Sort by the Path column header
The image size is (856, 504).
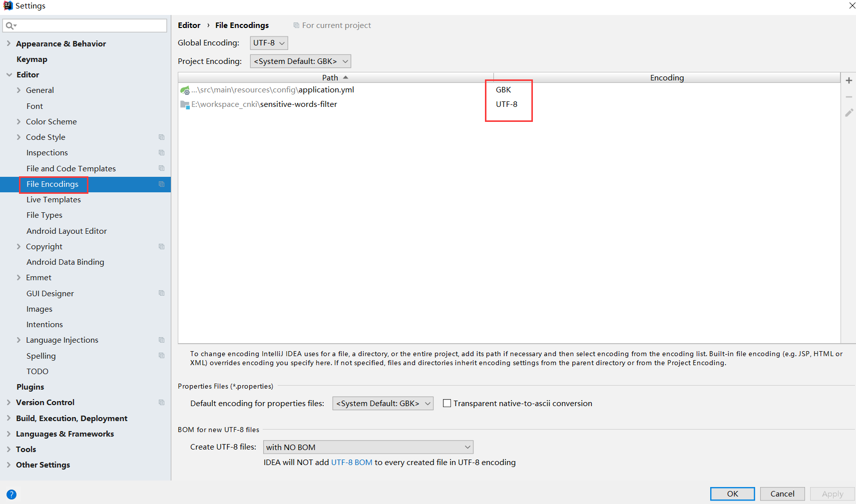coord(330,77)
